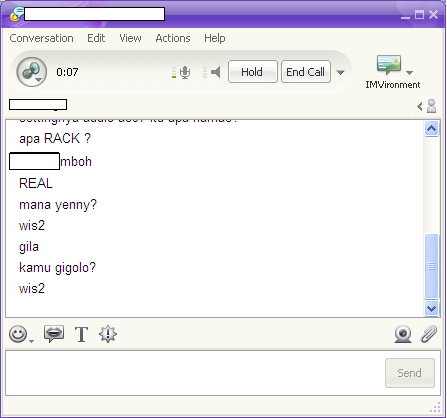Open the View menu
The height and width of the screenshot is (418, 447).
pos(130,38)
